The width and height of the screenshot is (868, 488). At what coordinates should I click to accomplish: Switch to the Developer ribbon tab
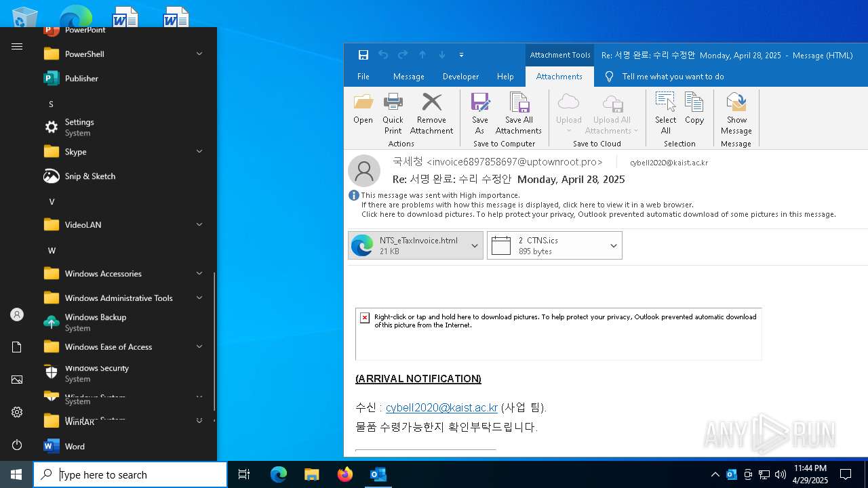tap(460, 77)
